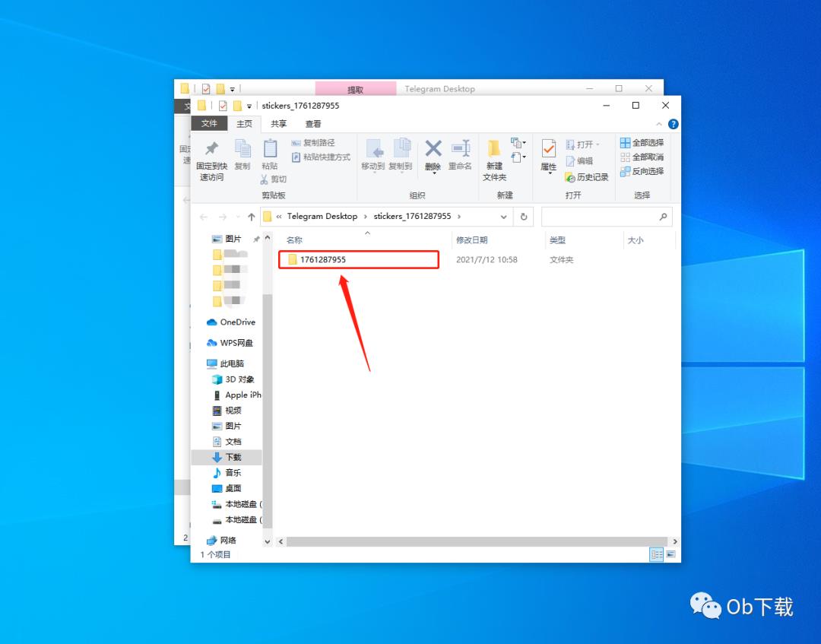Image resolution: width=821 pixels, height=644 pixels.
Task: Click the New folder (新建文件夹) icon
Action: pyautogui.click(x=494, y=148)
